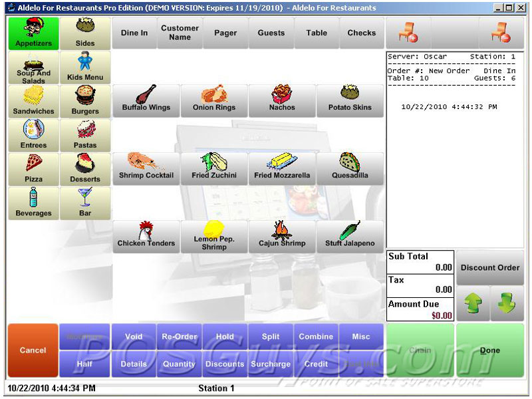
Task: Click the Discount Order button
Action: (x=490, y=267)
